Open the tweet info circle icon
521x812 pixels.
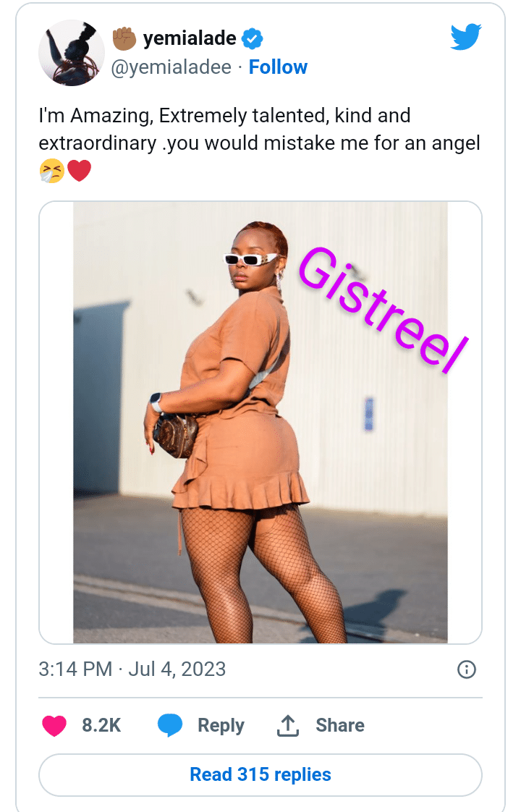coord(467,669)
